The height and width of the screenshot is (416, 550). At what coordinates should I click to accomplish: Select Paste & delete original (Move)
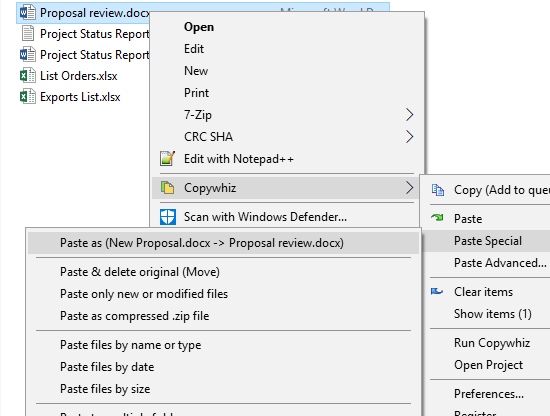tap(223, 272)
